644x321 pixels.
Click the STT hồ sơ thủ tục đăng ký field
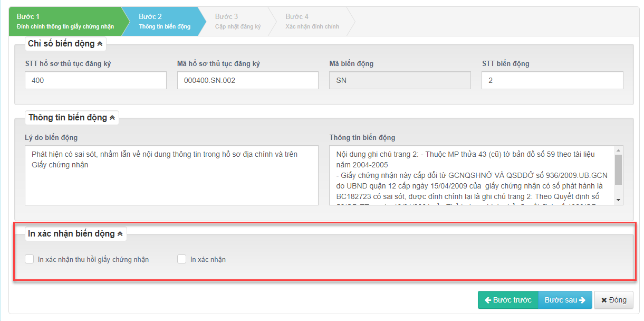pos(95,81)
